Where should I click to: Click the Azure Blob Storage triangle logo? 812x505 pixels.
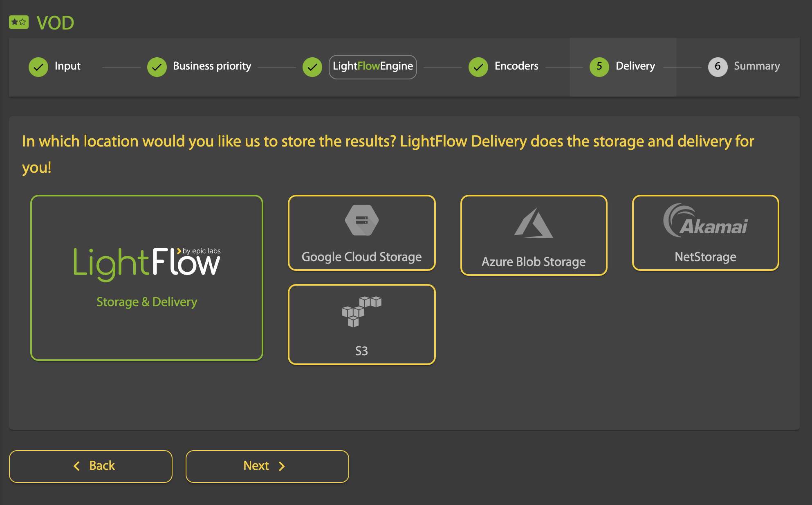pos(533,223)
